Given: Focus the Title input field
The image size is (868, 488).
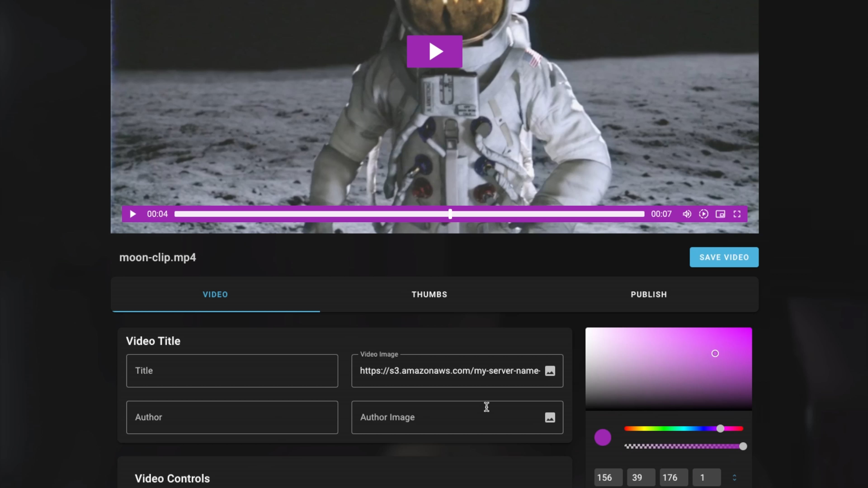Looking at the screenshot, I should coord(232,371).
